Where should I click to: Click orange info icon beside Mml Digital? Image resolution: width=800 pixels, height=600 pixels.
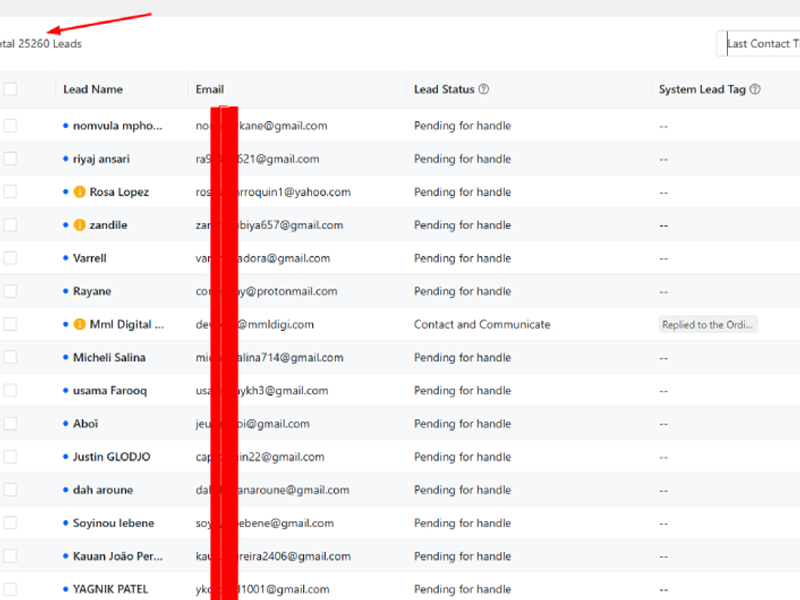80,324
